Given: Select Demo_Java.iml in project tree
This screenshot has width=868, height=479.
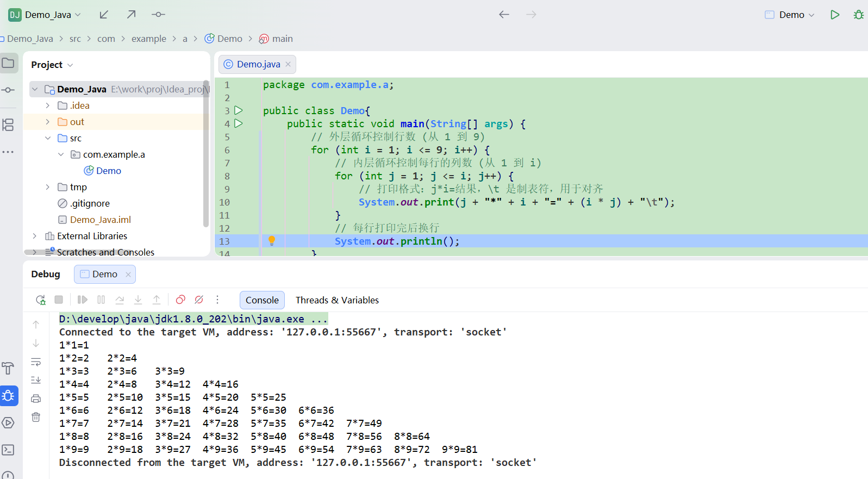Looking at the screenshot, I should click(94, 220).
